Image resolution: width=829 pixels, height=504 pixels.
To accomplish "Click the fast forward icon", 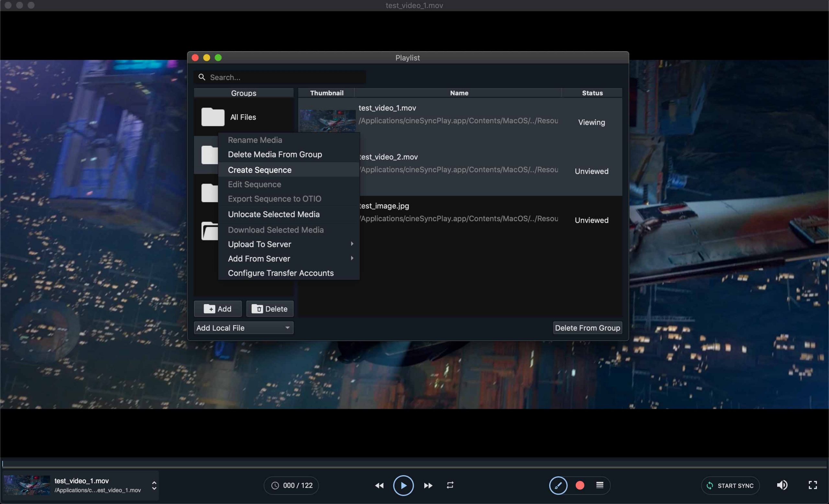I will point(428,485).
